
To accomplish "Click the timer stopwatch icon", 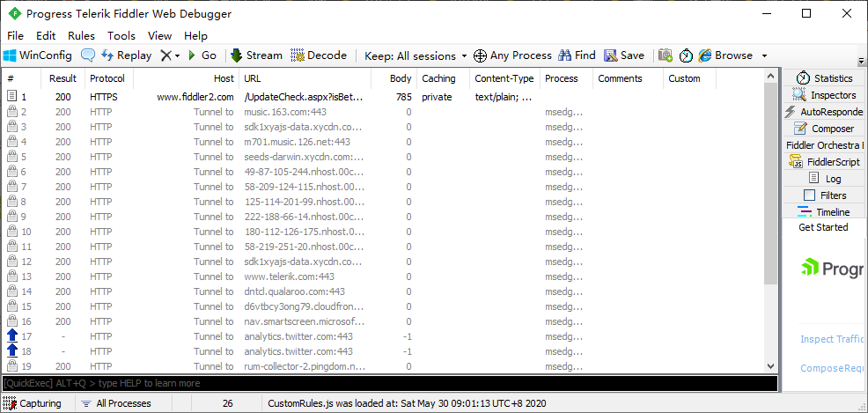I will click(686, 55).
